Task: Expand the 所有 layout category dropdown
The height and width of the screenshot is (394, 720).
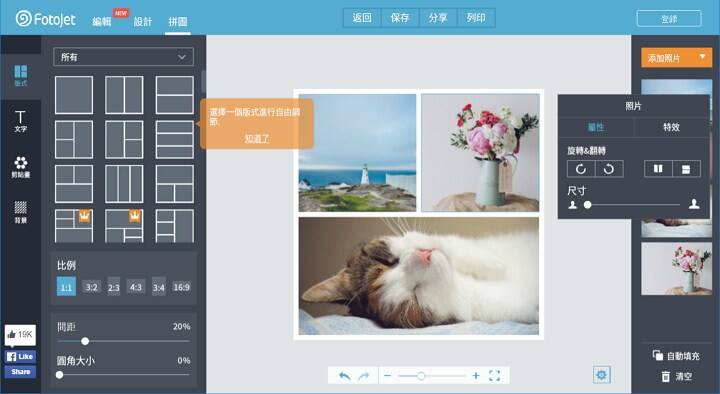Action: point(124,57)
